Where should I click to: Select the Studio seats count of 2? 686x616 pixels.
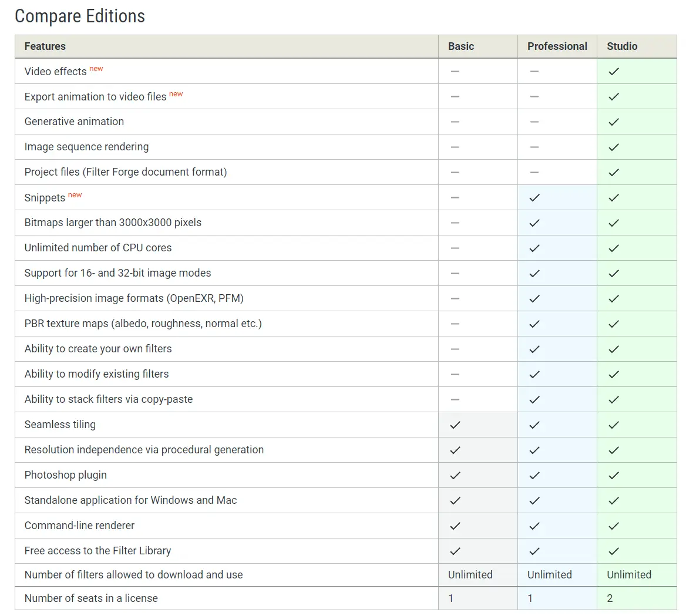(x=610, y=598)
